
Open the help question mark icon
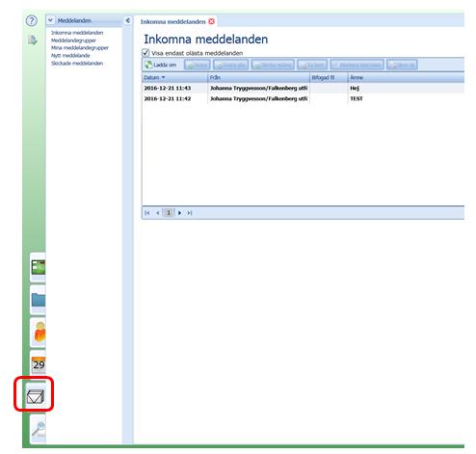pos(32,21)
